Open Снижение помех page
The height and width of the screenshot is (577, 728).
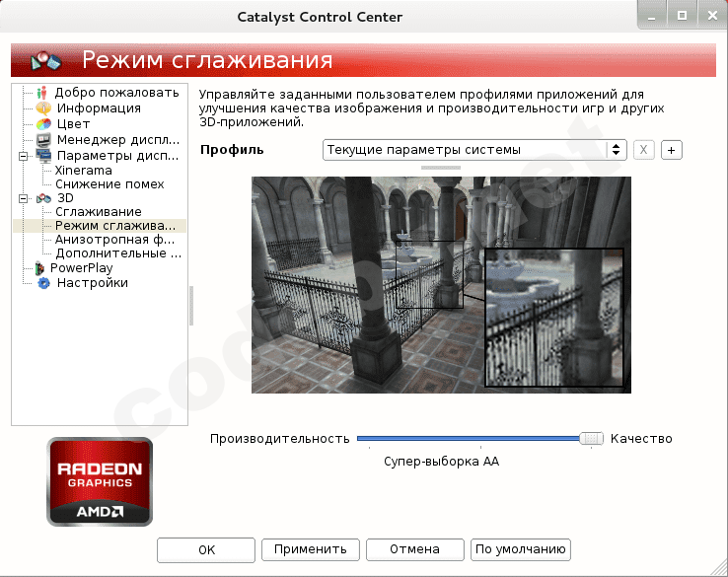(x=109, y=184)
